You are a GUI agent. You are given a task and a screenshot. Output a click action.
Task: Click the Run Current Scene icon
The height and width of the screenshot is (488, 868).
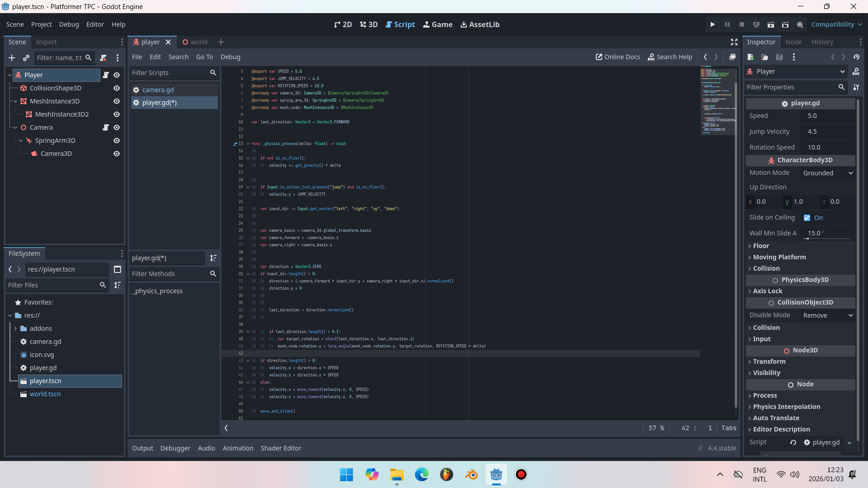[x=770, y=24]
